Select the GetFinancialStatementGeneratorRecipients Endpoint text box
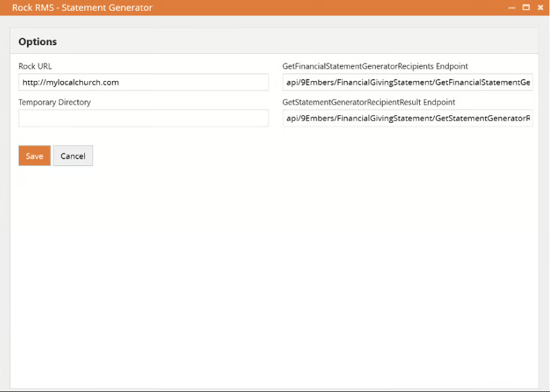The image size is (550, 392). pyautogui.click(x=408, y=82)
